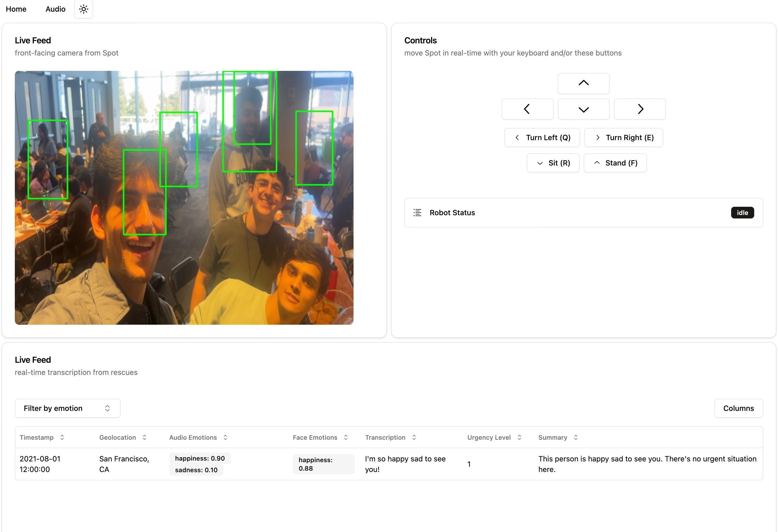Toggle the sun light/dark theme icon
The height and width of the screenshot is (532, 778).
point(83,9)
